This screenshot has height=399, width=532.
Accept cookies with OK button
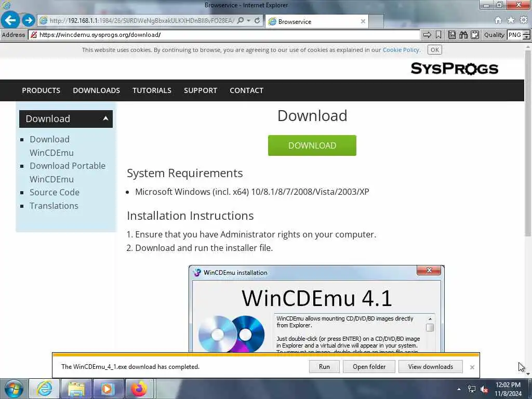(435, 50)
